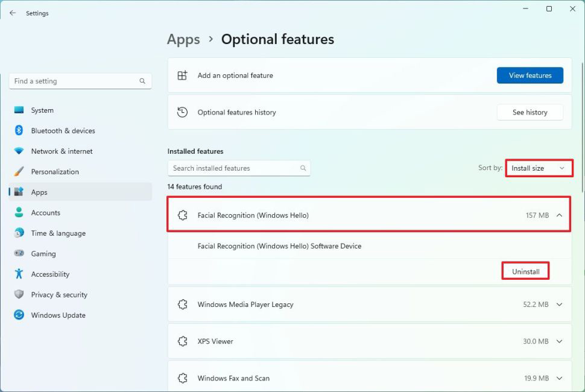Open Network & internet settings
This screenshot has height=392, width=585.
pyautogui.click(x=62, y=151)
